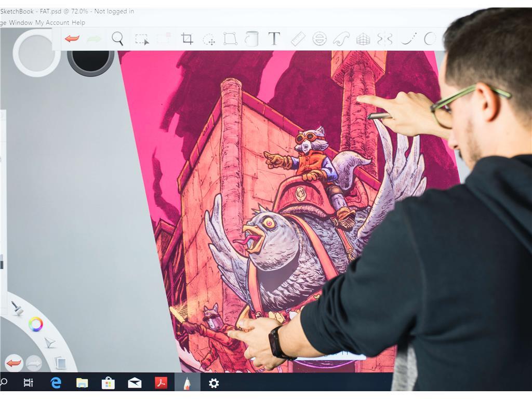This screenshot has height=399, width=532.
Task: Click the lagoon's greyed Redo button
Action: [34, 364]
